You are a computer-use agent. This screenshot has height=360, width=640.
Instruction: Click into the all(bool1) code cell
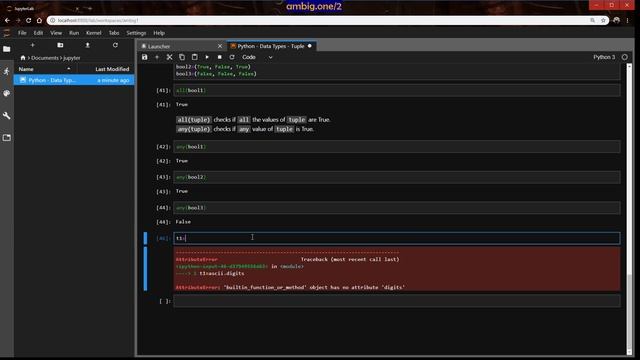coord(397,90)
